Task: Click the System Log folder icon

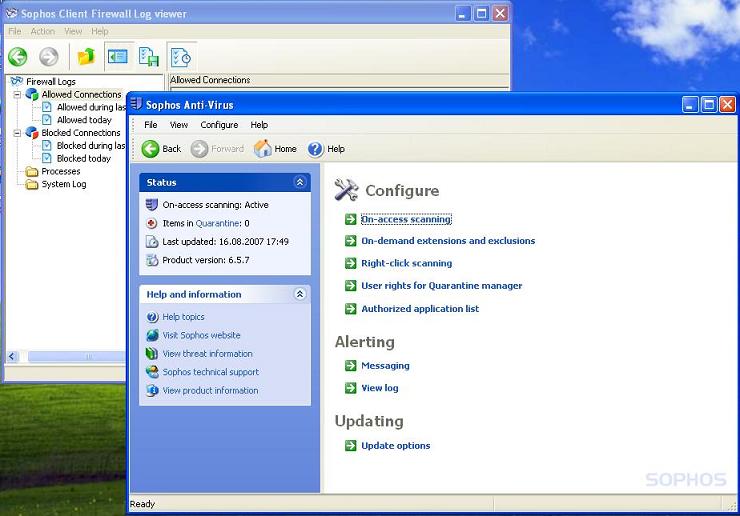Action: coord(32,184)
